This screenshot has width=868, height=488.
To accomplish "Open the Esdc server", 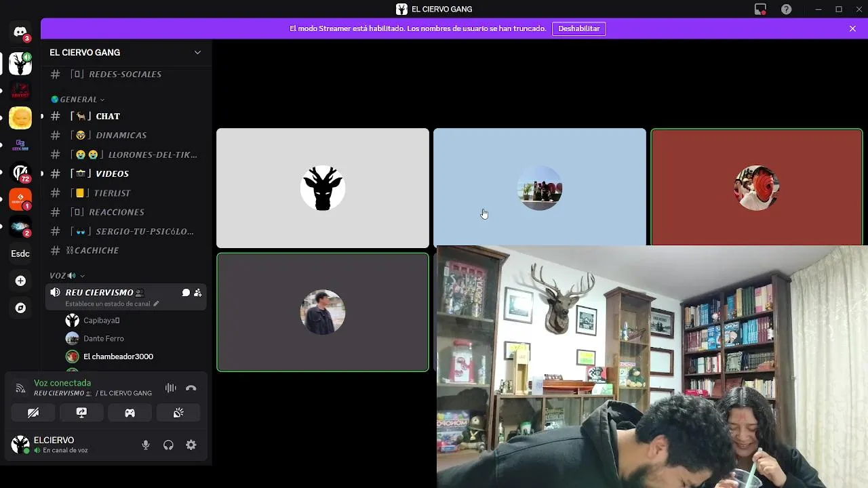I will [x=20, y=253].
